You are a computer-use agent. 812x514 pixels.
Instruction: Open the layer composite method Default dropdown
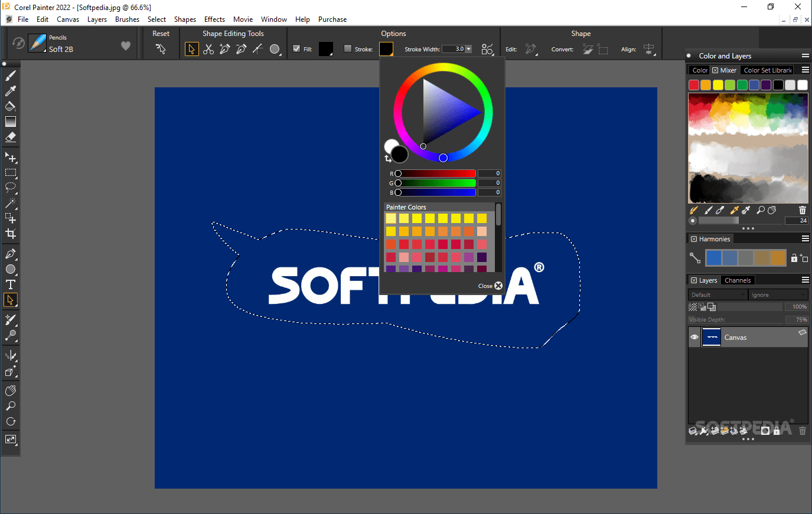(x=716, y=294)
